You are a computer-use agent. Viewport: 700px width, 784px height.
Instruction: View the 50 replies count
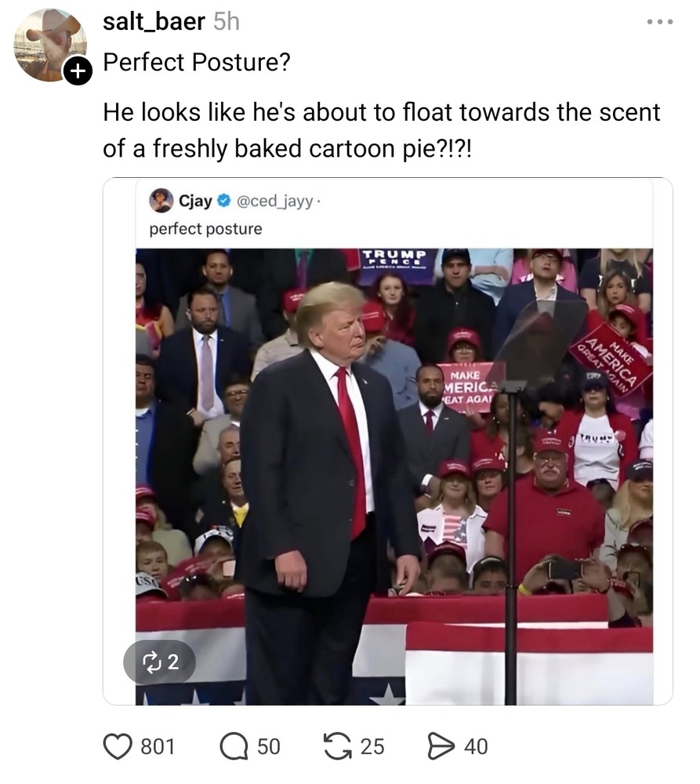(268, 747)
